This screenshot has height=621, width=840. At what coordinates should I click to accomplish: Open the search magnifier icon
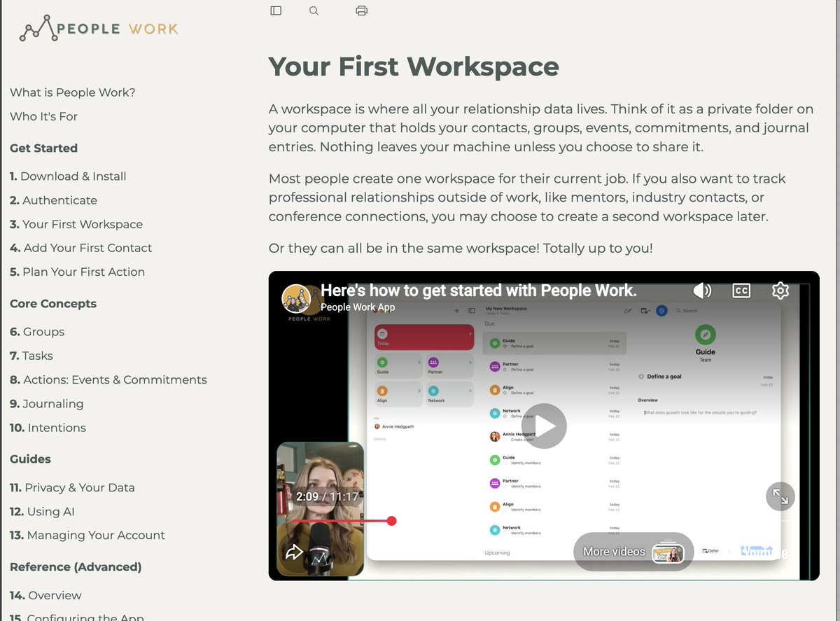314,11
